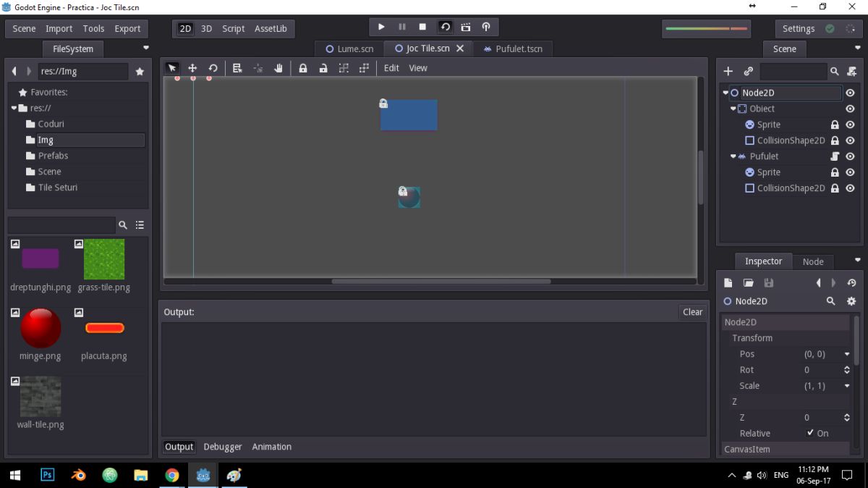Viewport: 868px width, 488px height.
Task: Open the Scale value dropdown
Action: [x=847, y=386]
